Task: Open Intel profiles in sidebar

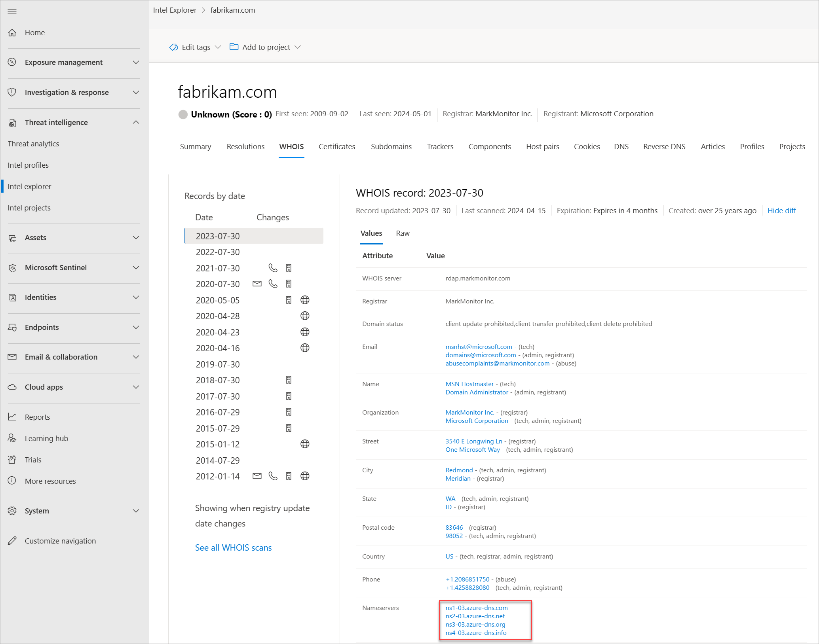Action: (x=28, y=165)
